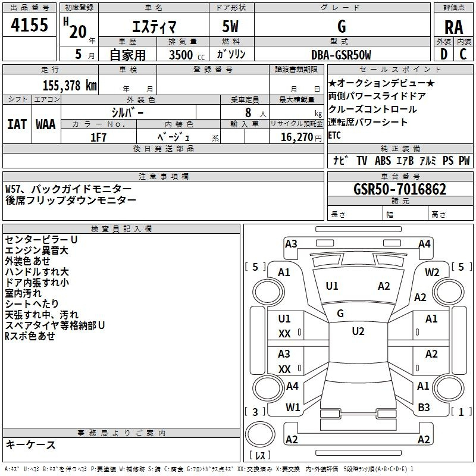Image resolution: width=476 pixels, height=476 pixels.
Task: Select the seating capacity value 8
Action: coord(248,112)
